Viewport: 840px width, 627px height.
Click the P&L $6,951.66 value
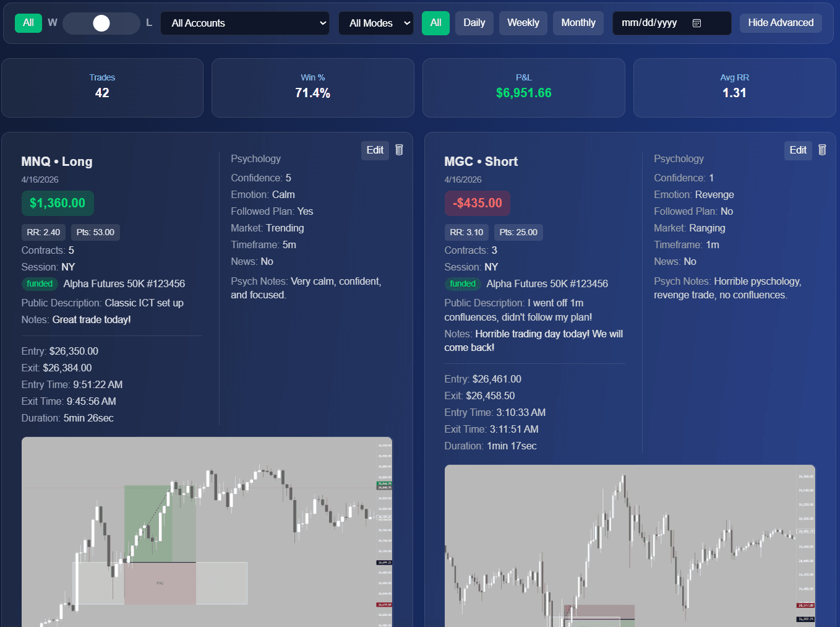524,93
